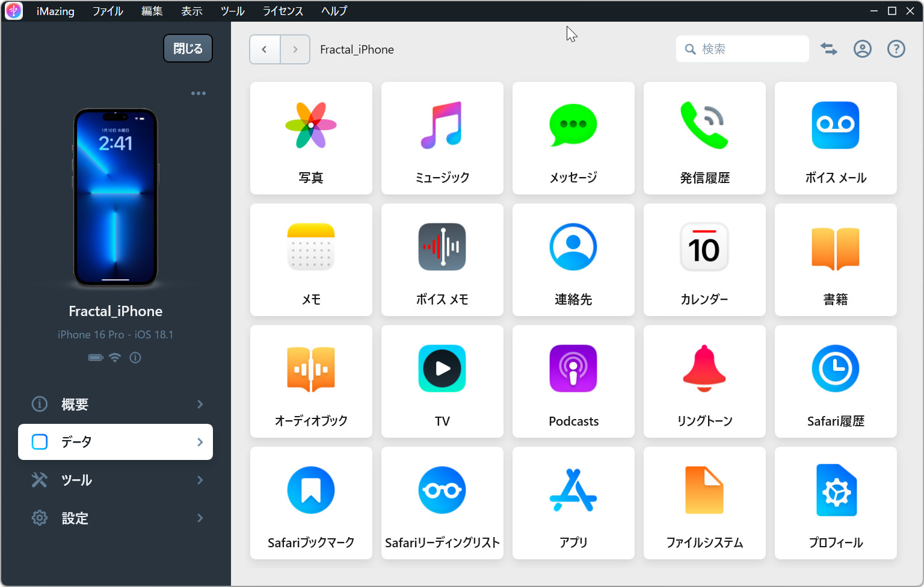Open the ヘルプ menu

click(x=334, y=11)
